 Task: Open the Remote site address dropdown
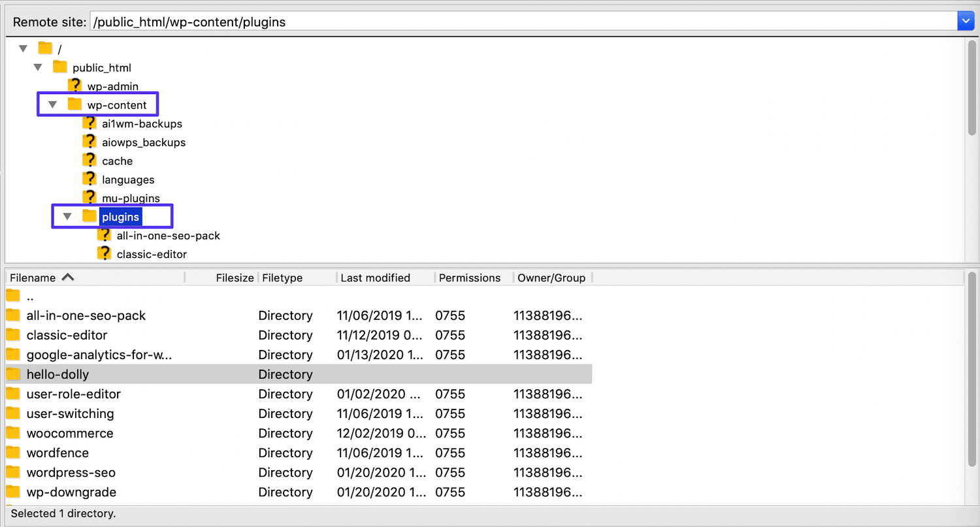click(x=966, y=20)
